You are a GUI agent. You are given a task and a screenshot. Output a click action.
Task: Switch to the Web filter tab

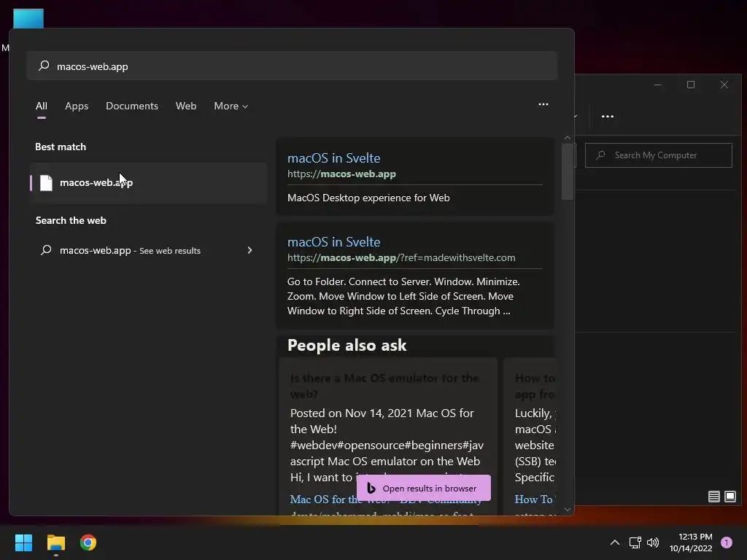coord(186,106)
